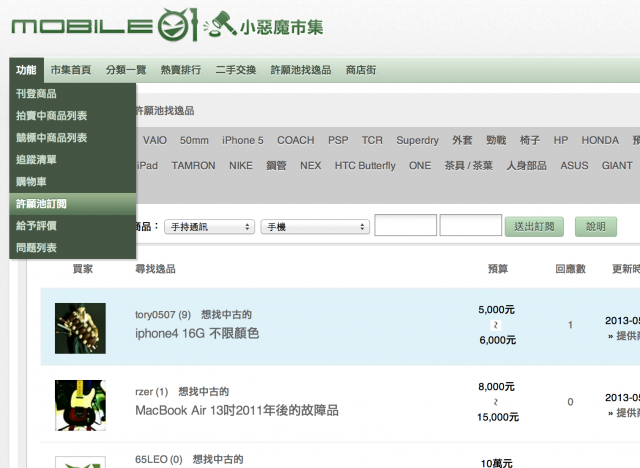The height and width of the screenshot is (468, 640).
Task: Click the ONE keyword tag
Action: click(420, 166)
